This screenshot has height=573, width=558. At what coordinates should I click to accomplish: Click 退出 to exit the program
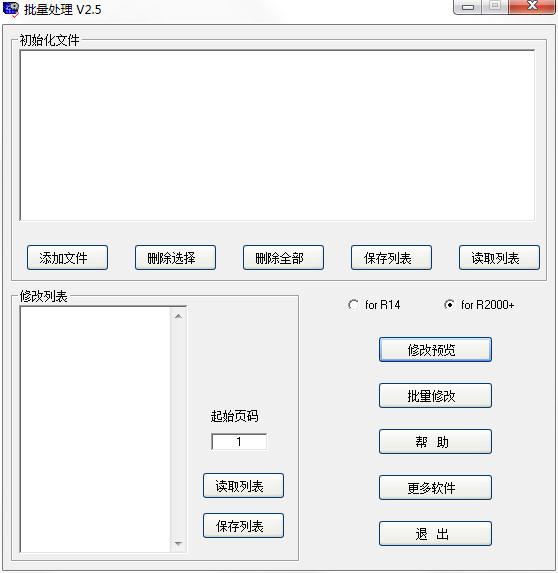(435, 534)
